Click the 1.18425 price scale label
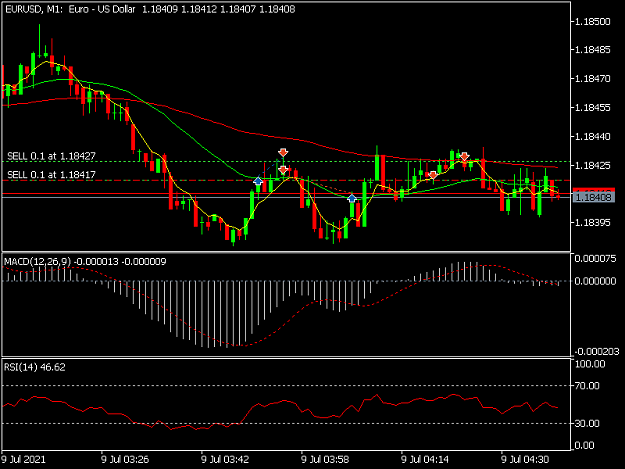This screenshot has height=469, width=625. [x=592, y=165]
